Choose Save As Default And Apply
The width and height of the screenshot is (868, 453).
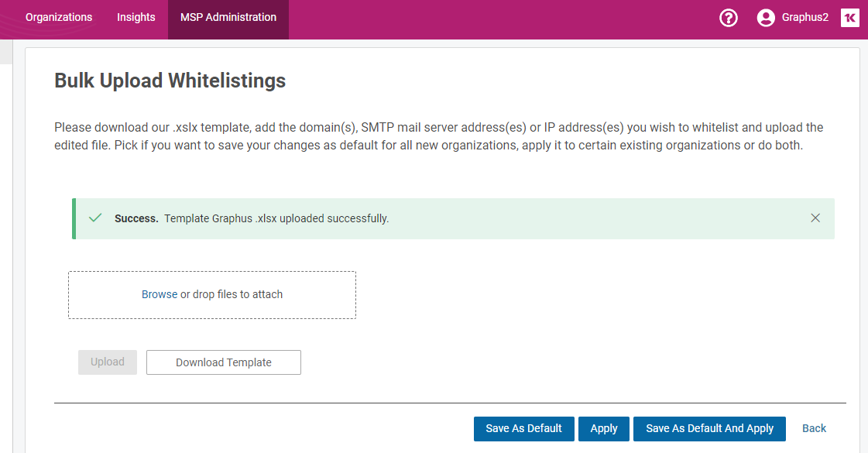[x=709, y=429]
